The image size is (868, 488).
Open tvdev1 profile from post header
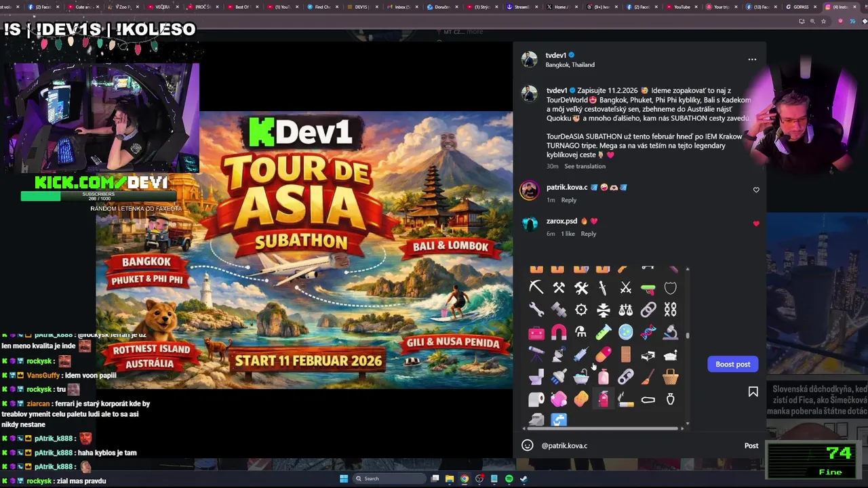click(555, 56)
